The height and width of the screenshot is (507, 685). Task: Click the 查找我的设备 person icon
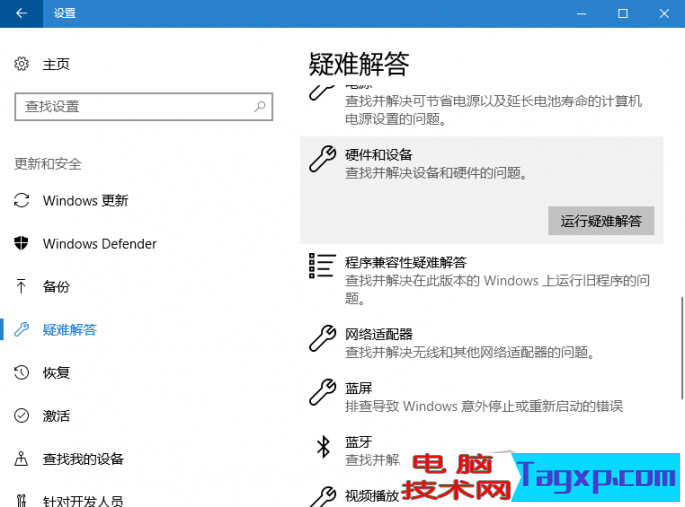pyautogui.click(x=21, y=459)
